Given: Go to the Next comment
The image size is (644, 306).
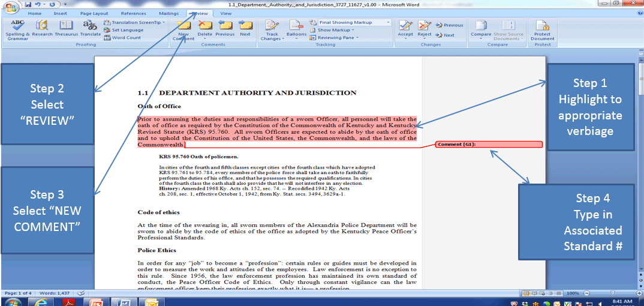Looking at the screenshot, I should pos(245,28).
